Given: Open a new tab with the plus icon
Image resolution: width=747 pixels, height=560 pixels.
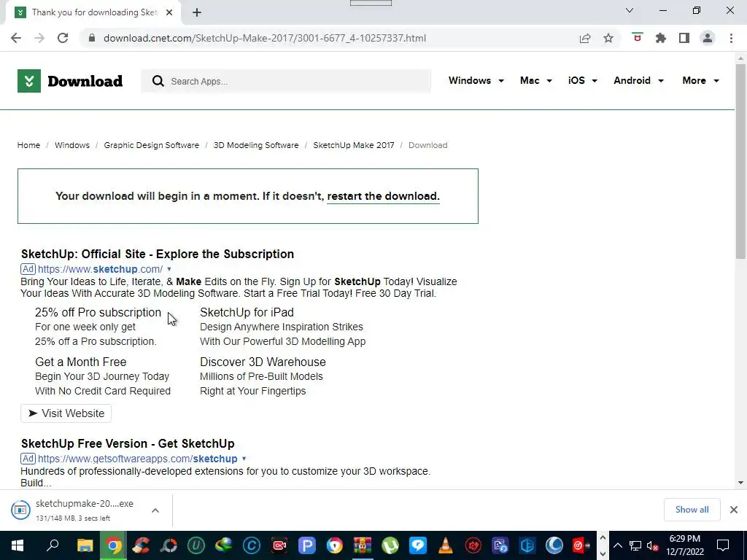Looking at the screenshot, I should [x=197, y=12].
